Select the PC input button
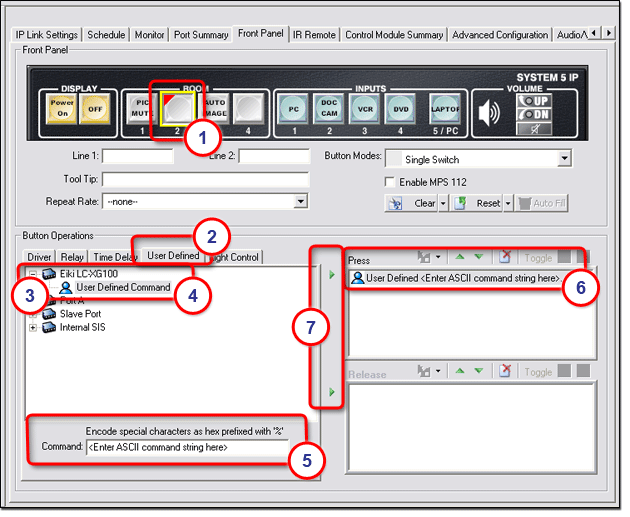 click(293, 108)
